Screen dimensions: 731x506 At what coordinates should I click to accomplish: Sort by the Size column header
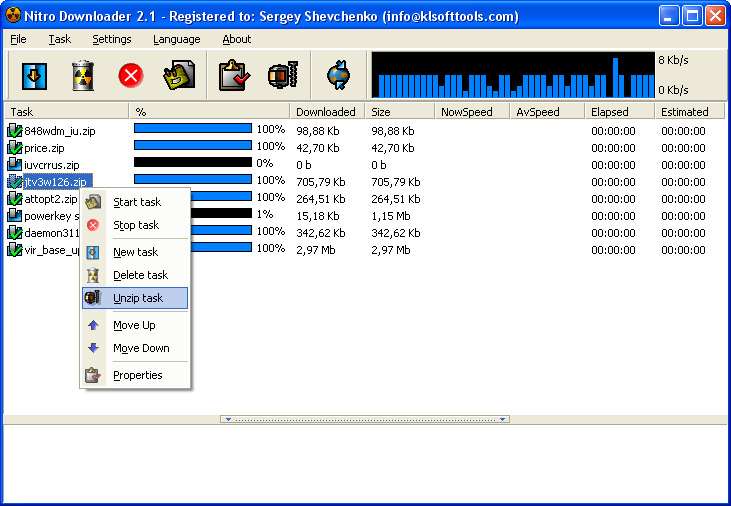click(400, 112)
